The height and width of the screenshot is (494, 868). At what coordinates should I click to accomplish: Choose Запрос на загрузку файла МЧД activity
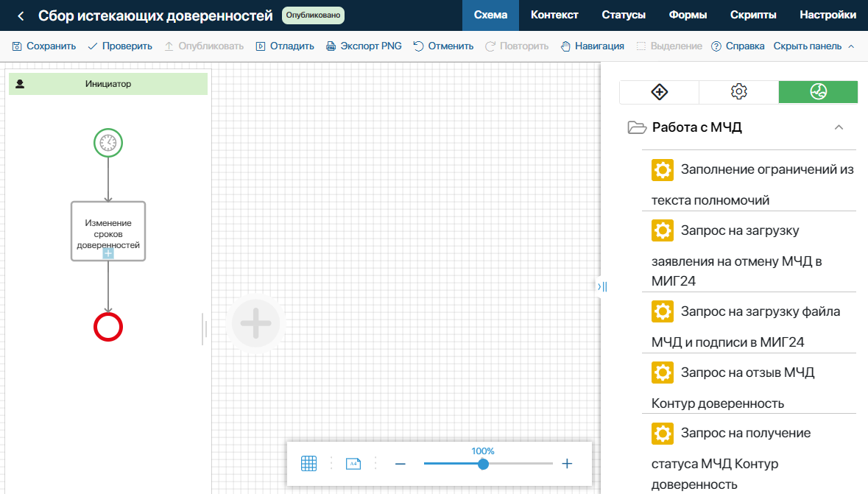click(749, 323)
